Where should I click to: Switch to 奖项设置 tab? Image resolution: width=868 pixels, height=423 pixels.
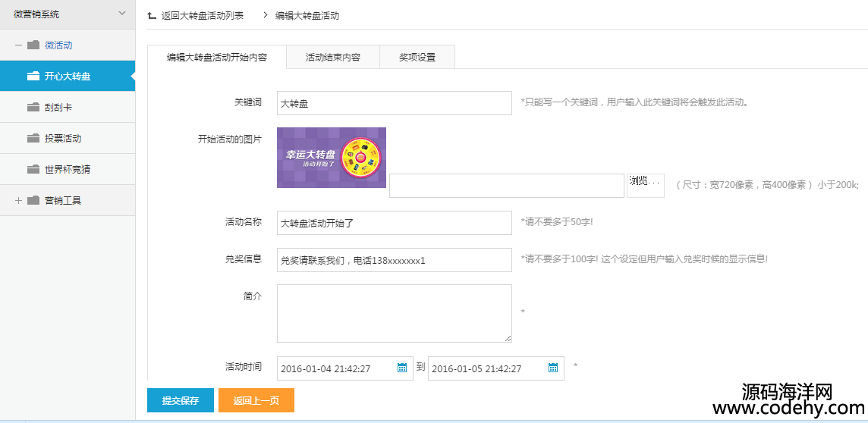tap(417, 57)
